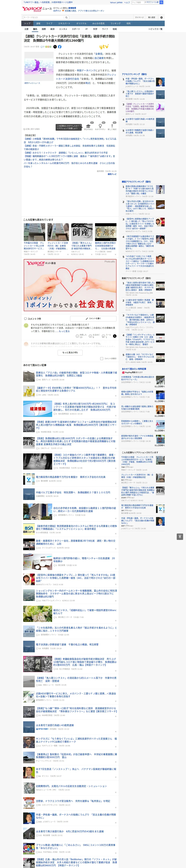
Task: Share the first comment on X
Action: pos(114,336)
